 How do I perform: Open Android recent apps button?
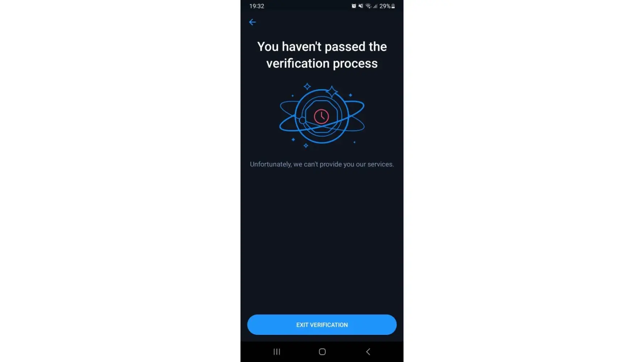coord(277,352)
